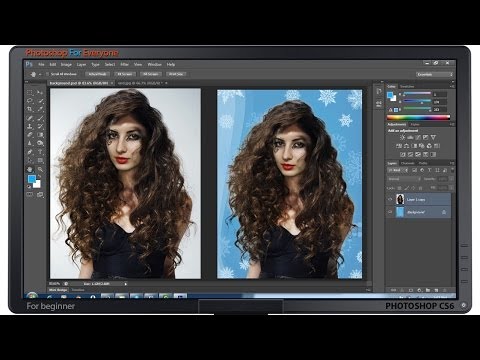Hide the Layer 1 copy layer
Screen dimensions: 480x360
[390, 199]
